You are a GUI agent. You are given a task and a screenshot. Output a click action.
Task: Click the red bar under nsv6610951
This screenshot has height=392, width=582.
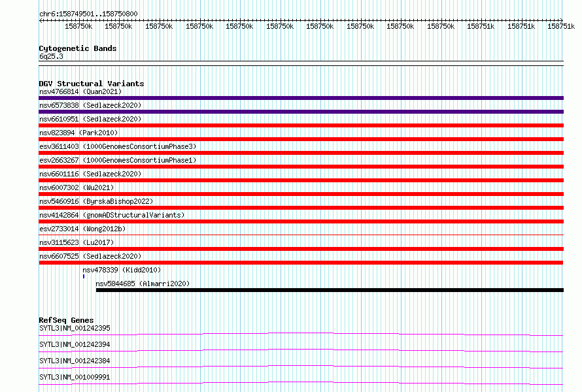pyautogui.click(x=301, y=125)
